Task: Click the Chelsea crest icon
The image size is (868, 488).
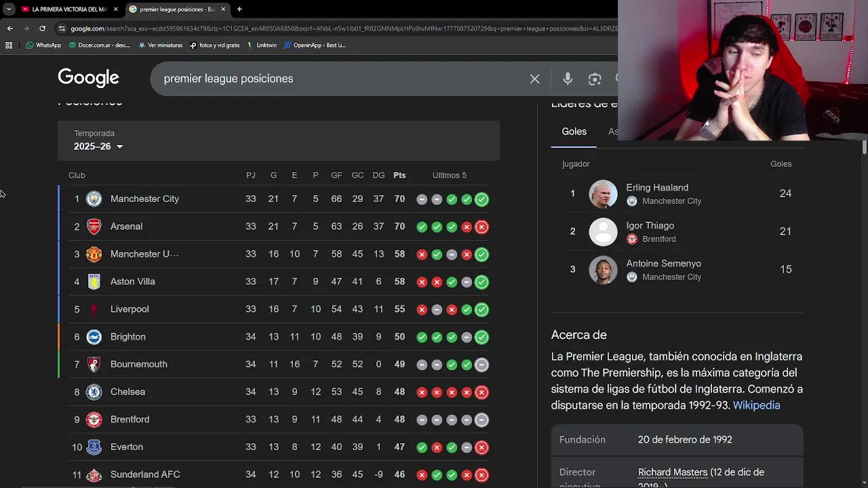Action: point(94,392)
